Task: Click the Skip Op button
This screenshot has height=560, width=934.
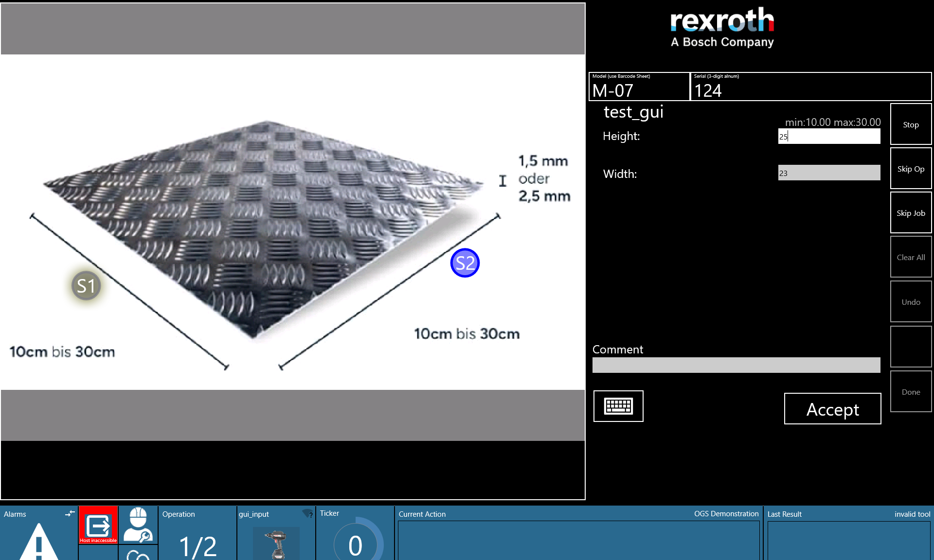Action: (911, 168)
